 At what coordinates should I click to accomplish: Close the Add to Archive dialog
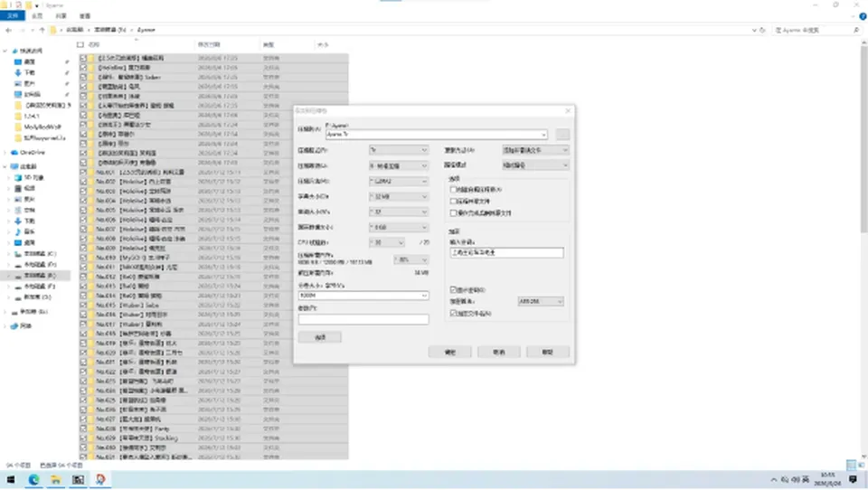point(568,110)
